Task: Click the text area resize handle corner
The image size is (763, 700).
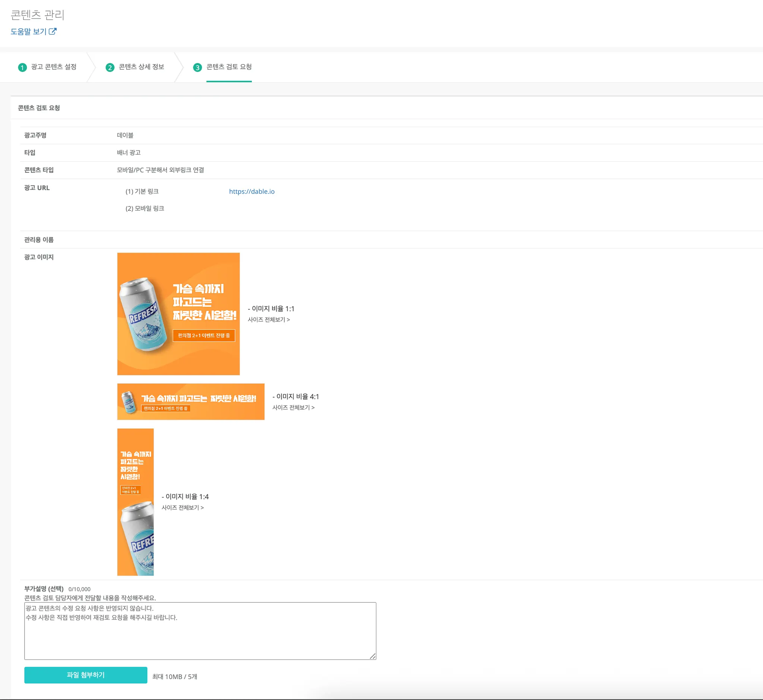Action: point(373,656)
